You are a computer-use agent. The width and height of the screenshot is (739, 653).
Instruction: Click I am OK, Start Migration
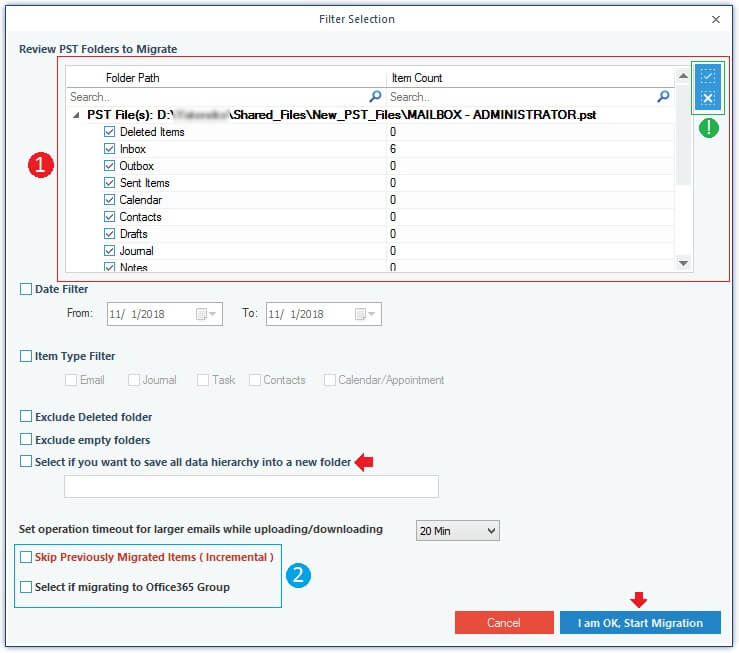640,622
